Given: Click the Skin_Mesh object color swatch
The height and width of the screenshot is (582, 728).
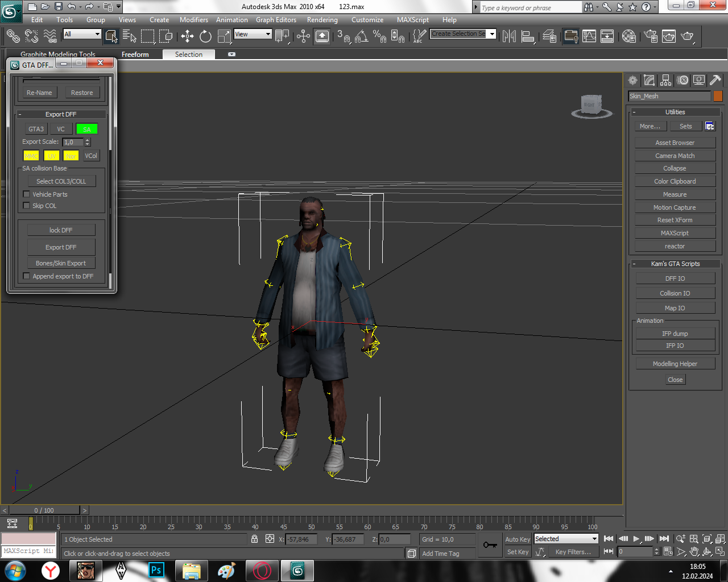Looking at the screenshot, I should pos(718,96).
